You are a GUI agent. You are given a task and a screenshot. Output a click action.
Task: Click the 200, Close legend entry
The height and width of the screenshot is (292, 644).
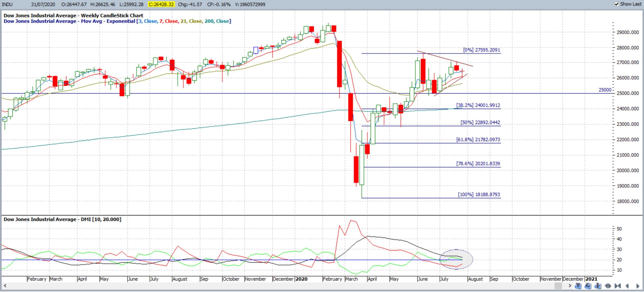[x=217, y=21]
